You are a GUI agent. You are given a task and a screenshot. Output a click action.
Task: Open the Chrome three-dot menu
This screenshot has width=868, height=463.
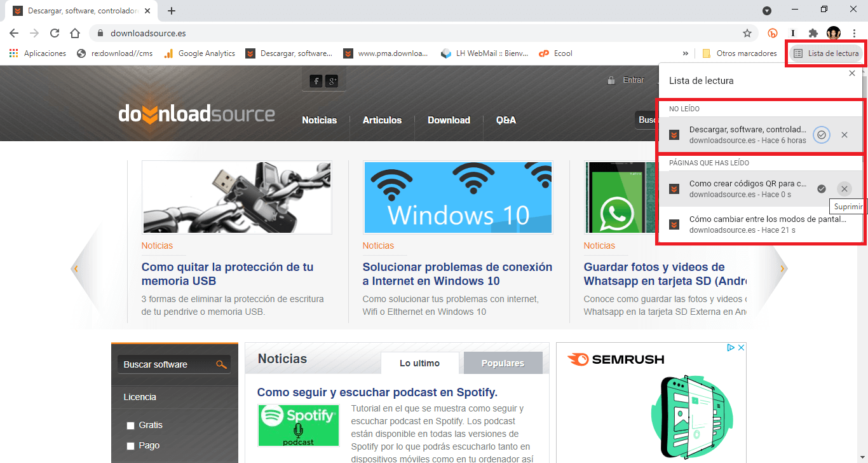(x=854, y=33)
